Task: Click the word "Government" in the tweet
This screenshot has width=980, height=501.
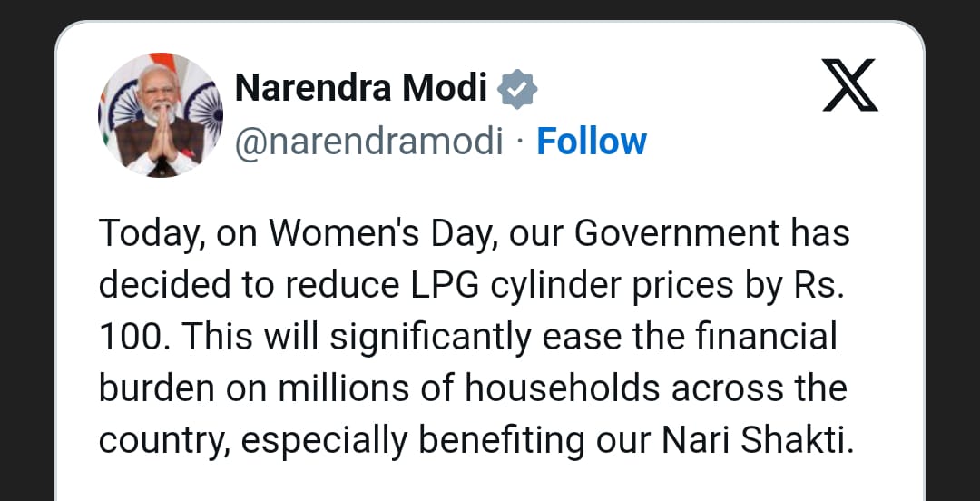Action: (676, 234)
